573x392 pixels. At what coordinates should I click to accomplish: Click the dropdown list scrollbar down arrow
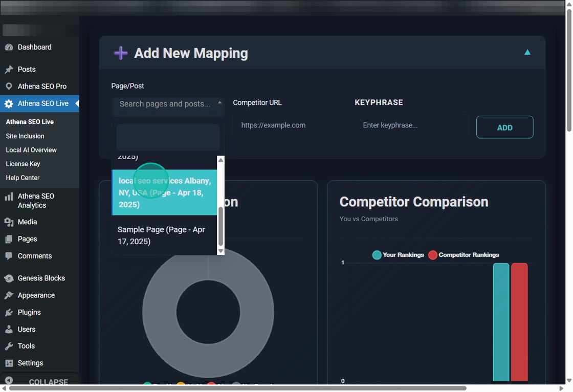click(x=221, y=251)
